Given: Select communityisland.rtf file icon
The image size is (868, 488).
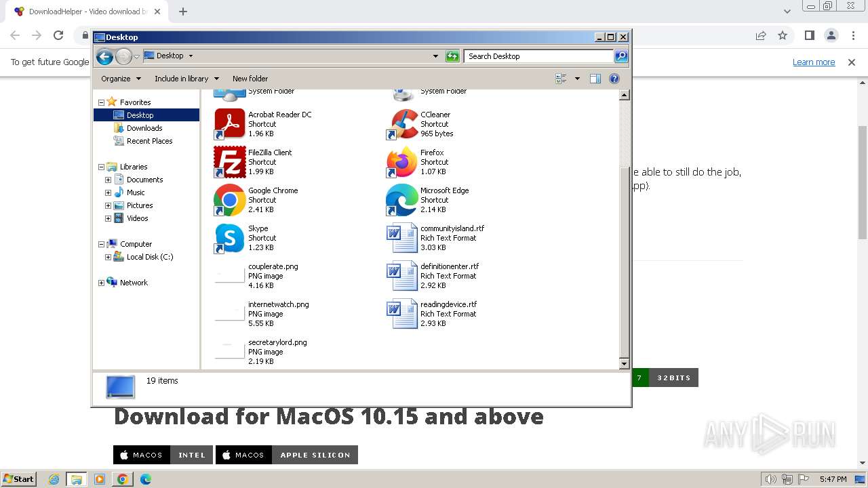Looking at the screenshot, I should coord(401,238).
